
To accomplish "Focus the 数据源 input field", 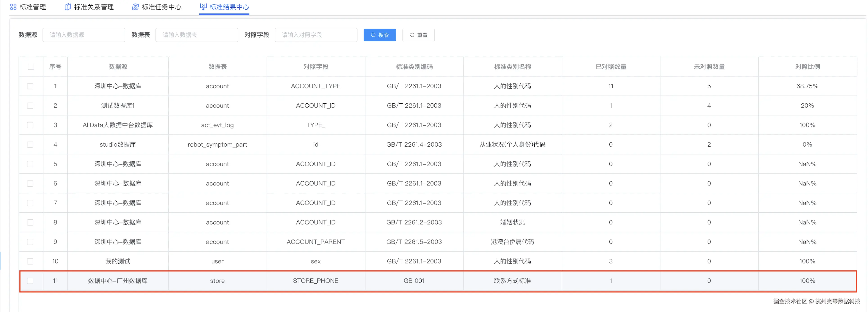I will (84, 35).
